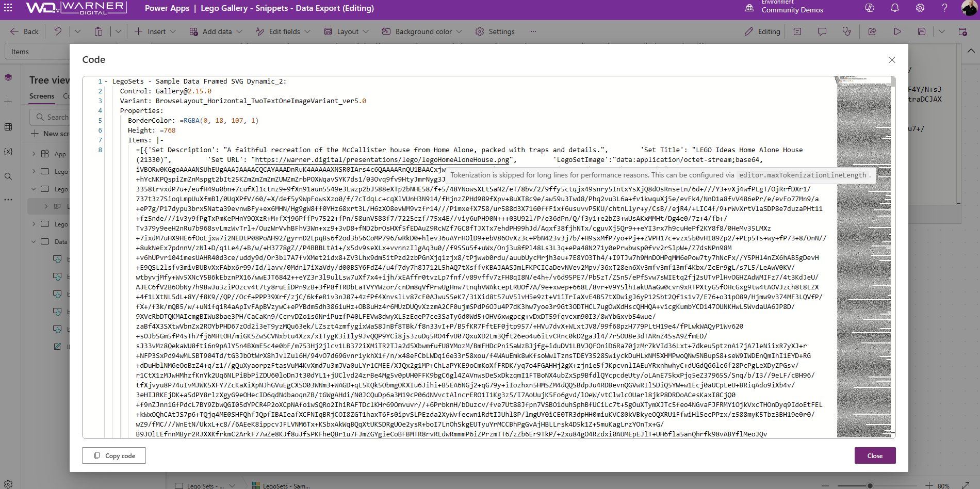Open the Variables sidebar icon
The image size is (980, 489).
[x=8, y=152]
